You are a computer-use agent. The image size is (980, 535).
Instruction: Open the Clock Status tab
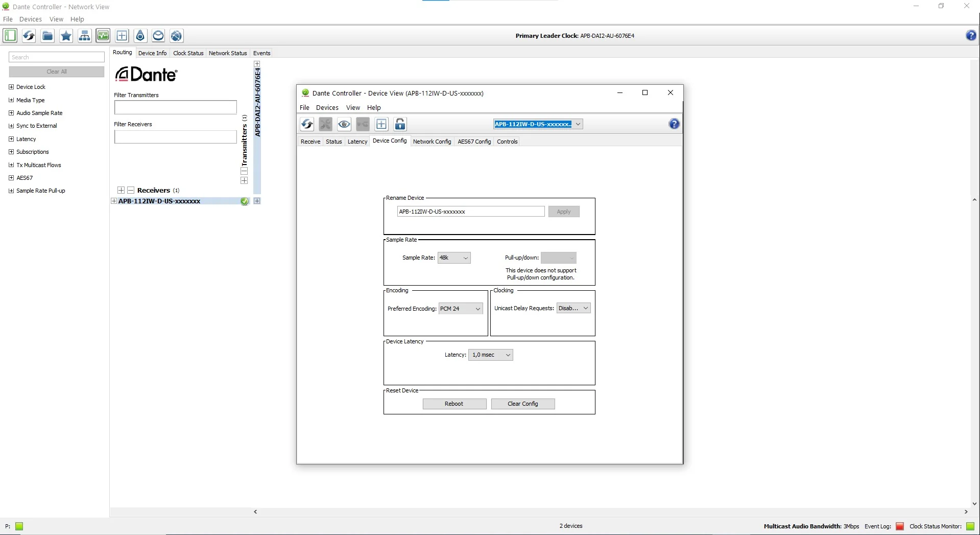click(188, 53)
